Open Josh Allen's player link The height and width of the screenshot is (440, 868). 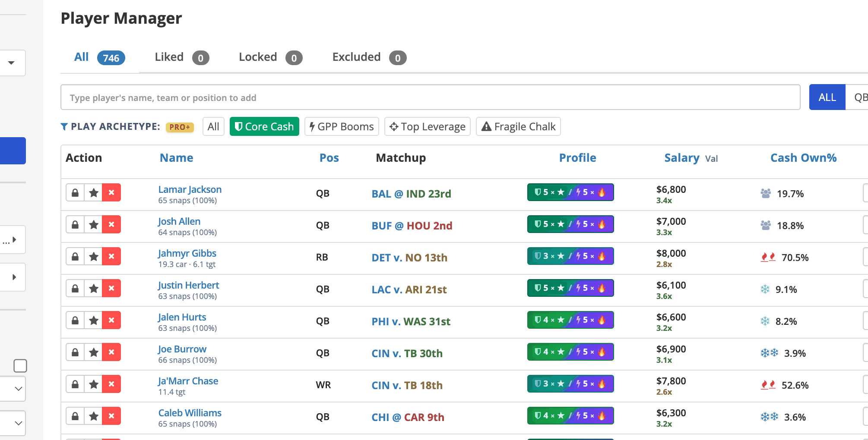tap(179, 221)
